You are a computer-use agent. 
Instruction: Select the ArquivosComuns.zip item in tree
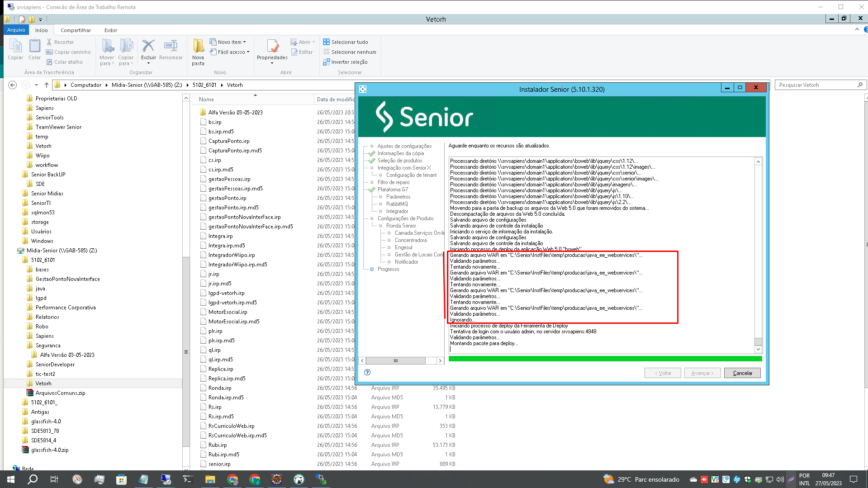point(60,393)
